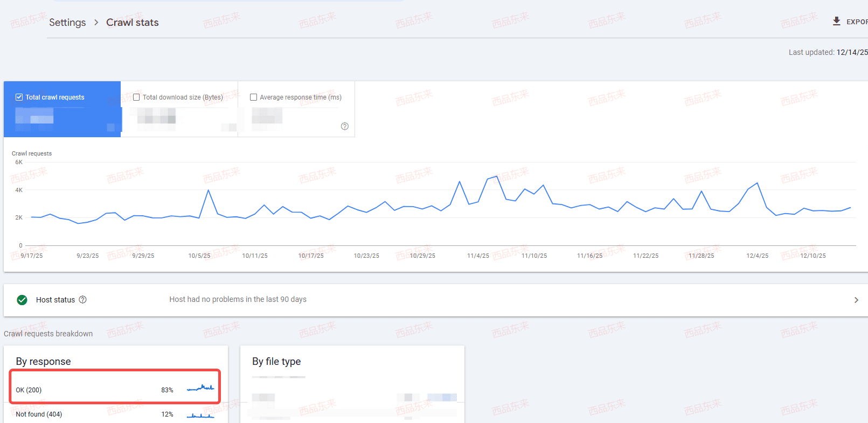This screenshot has width=868, height=423.
Task: Open the Not found (404) response row
Action: click(39, 414)
